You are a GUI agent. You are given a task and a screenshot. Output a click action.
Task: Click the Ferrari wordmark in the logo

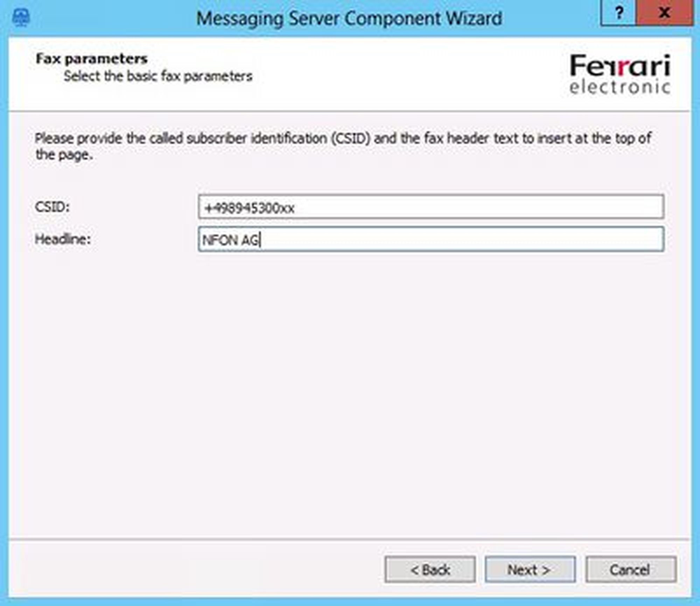(620, 66)
